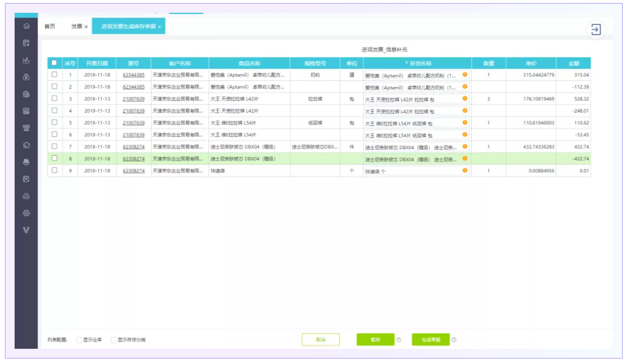630x364 pixels.
Task: Enable the 显示仓库 checkbox
Action: (79, 340)
